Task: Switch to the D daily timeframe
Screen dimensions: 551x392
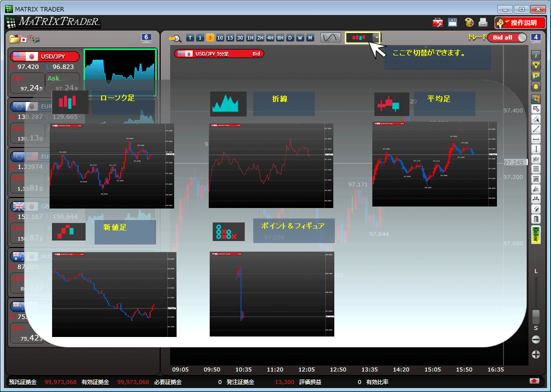Action: tap(290, 38)
